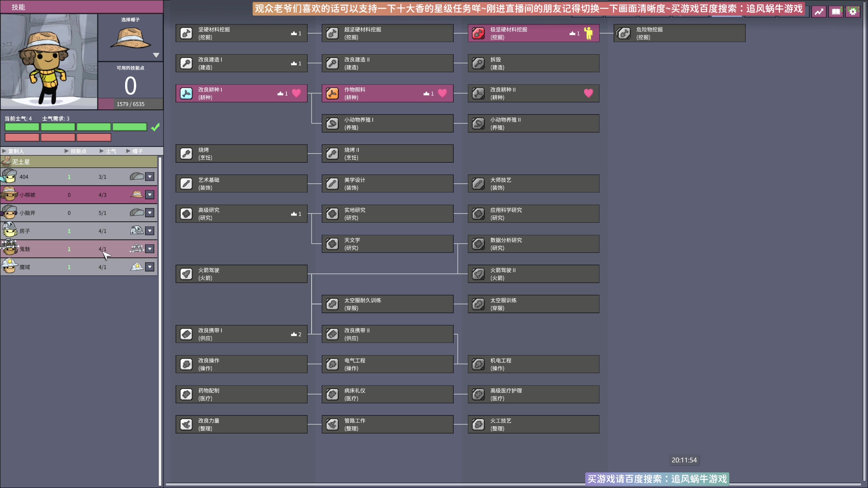This screenshot has height=488, width=868.
Task: Open the 选择帽子 hat dropdown
Action: click(x=156, y=55)
